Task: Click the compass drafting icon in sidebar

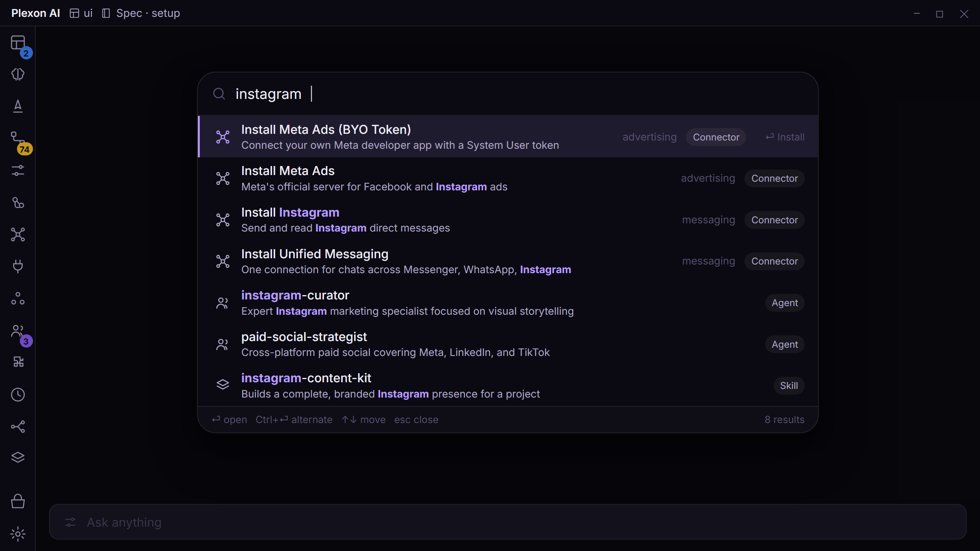Action: pyautogui.click(x=18, y=106)
